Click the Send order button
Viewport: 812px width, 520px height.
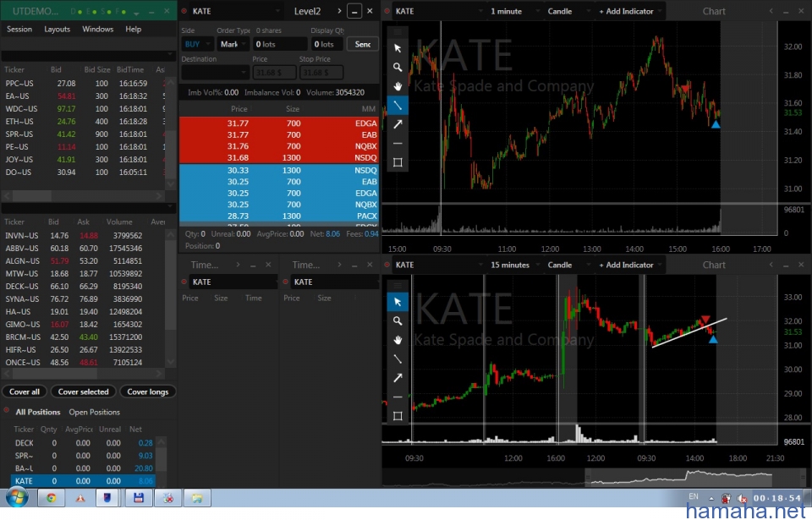coord(363,45)
